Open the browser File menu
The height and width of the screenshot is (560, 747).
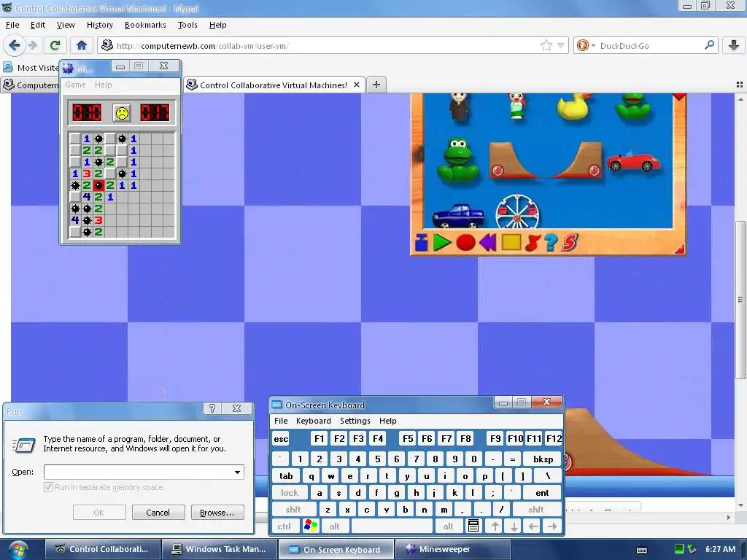coord(12,25)
